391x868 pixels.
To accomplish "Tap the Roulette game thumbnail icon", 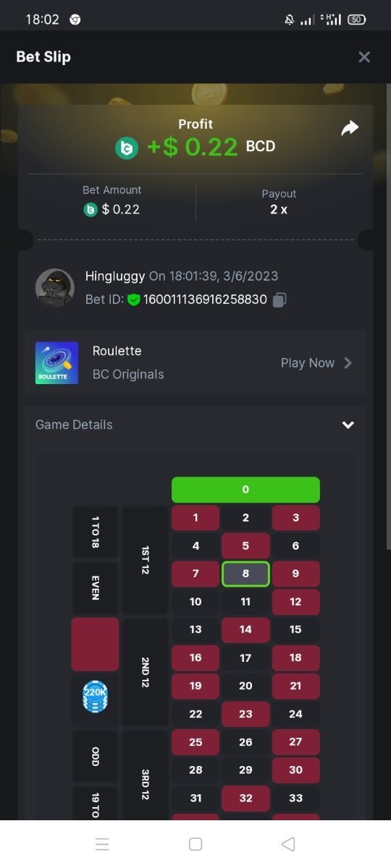I will click(x=56, y=362).
